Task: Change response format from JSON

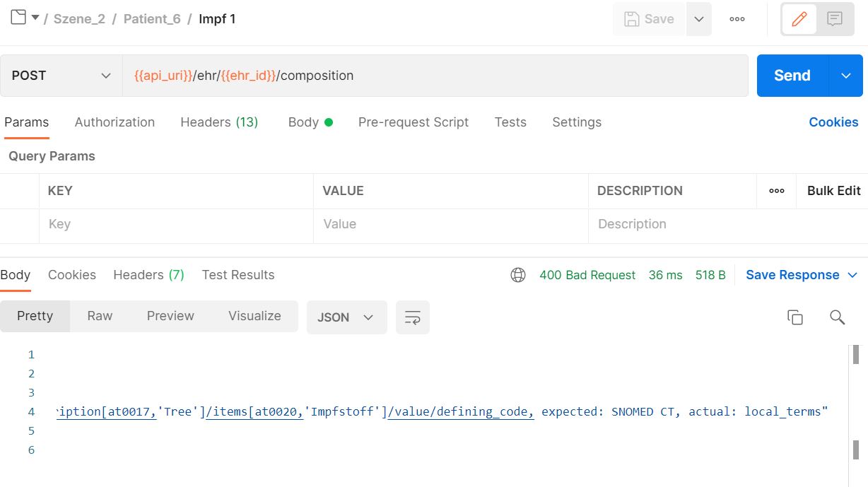Action: click(x=346, y=317)
